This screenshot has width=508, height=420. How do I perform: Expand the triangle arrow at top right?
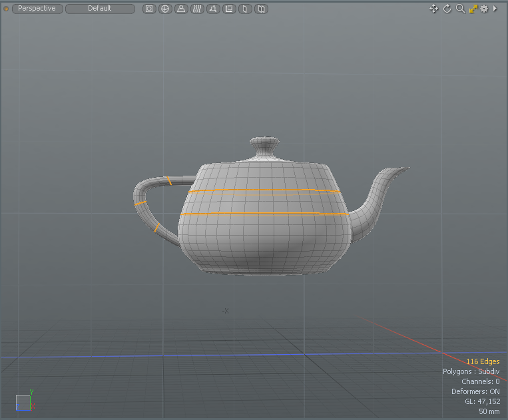(495, 9)
